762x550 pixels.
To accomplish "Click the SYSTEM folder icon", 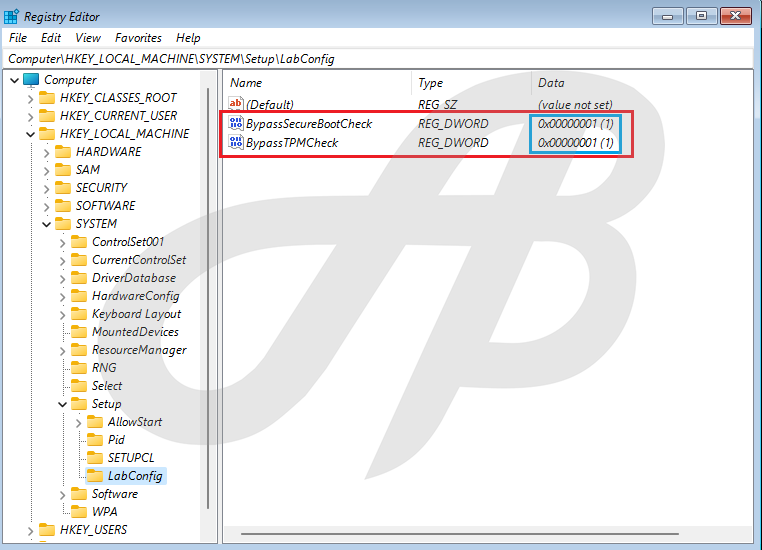I will (x=63, y=223).
